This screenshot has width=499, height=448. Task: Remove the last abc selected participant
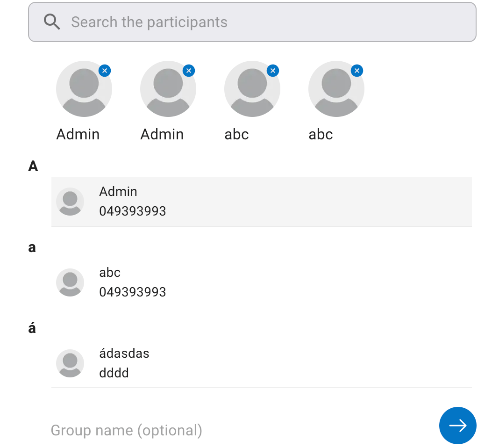point(357,71)
